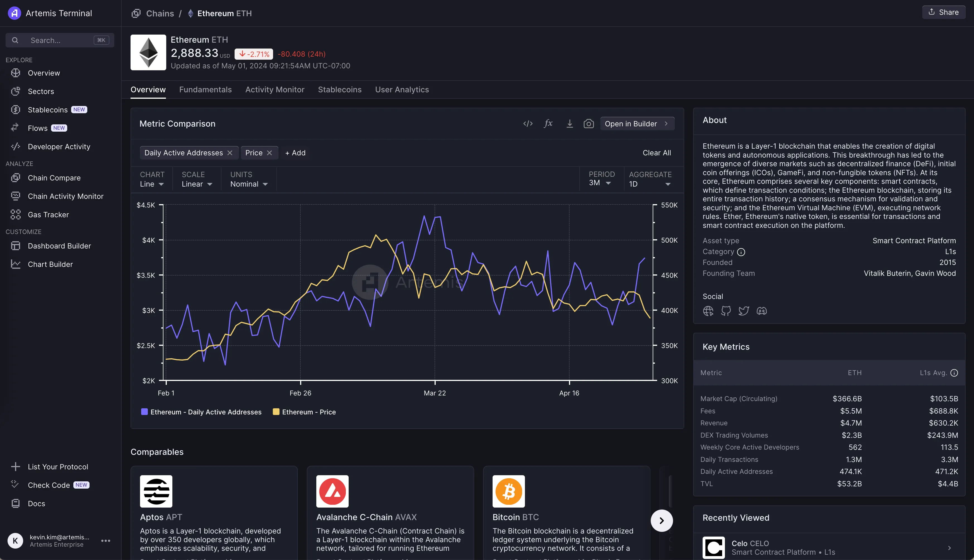Open Ethereum GitHub social icon
This screenshot has height=560, width=974.
(x=726, y=311)
